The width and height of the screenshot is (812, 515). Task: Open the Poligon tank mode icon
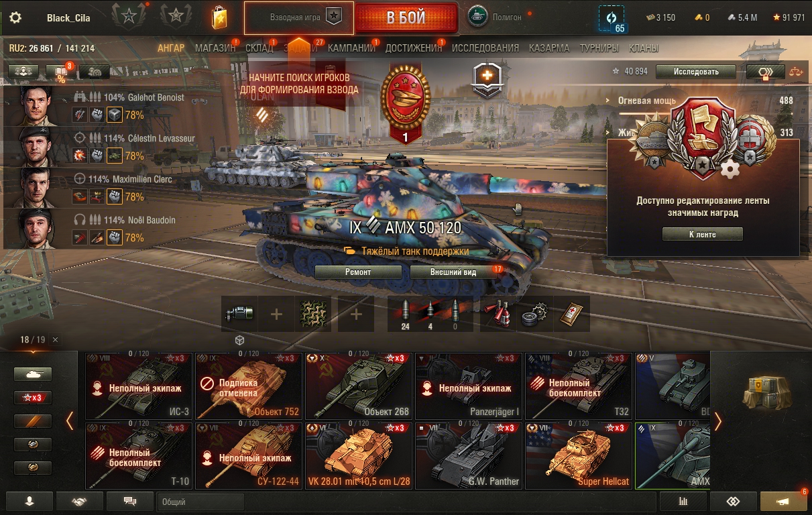coord(477,17)
